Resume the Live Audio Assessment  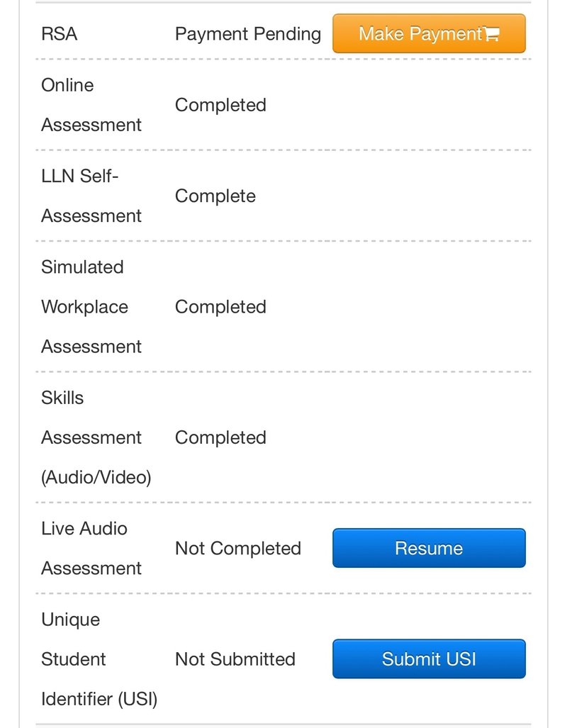pos(429,548)
